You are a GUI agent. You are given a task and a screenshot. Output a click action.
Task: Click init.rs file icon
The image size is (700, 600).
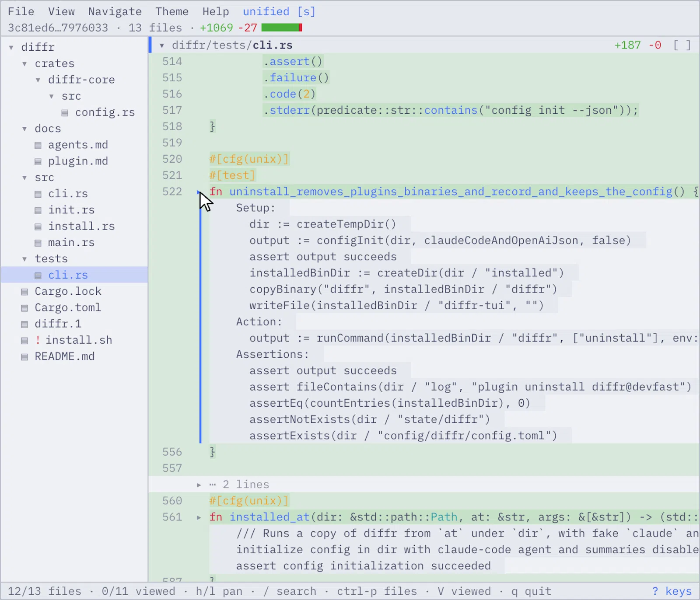point(38,210)
